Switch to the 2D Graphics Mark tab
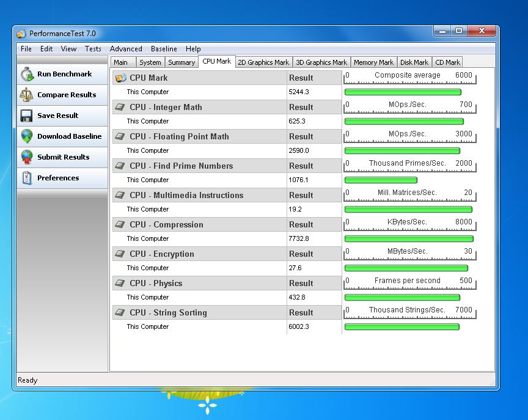This screenshot has height=420, width=528. (263, 62)
